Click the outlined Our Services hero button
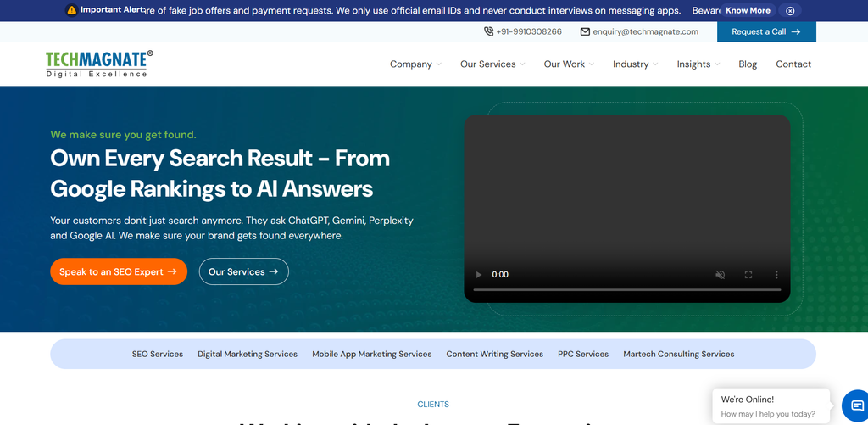 243,271
